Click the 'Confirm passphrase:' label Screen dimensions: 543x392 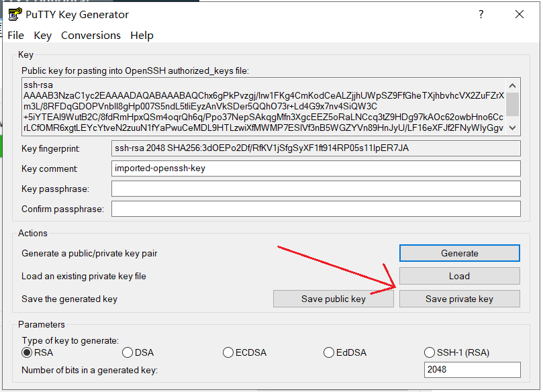coord(62,209)
